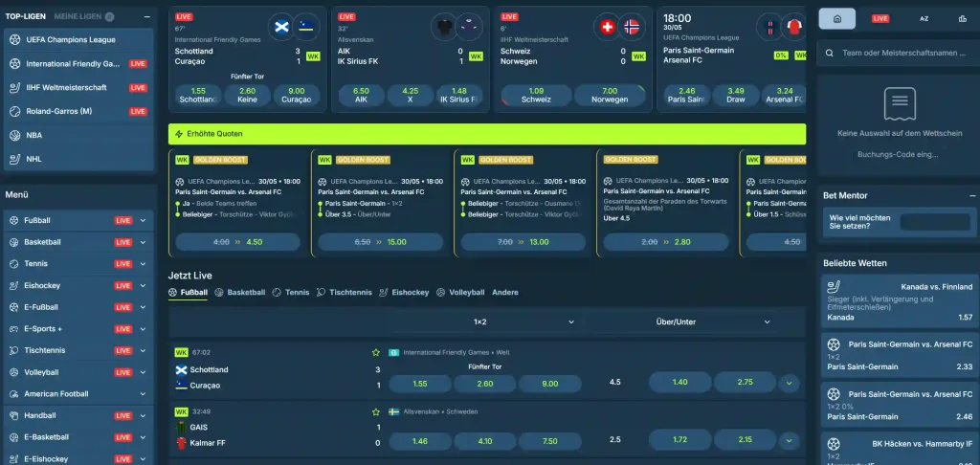
Task: Open the Kanada vs. Finnland popular bet
Action: 900,301
